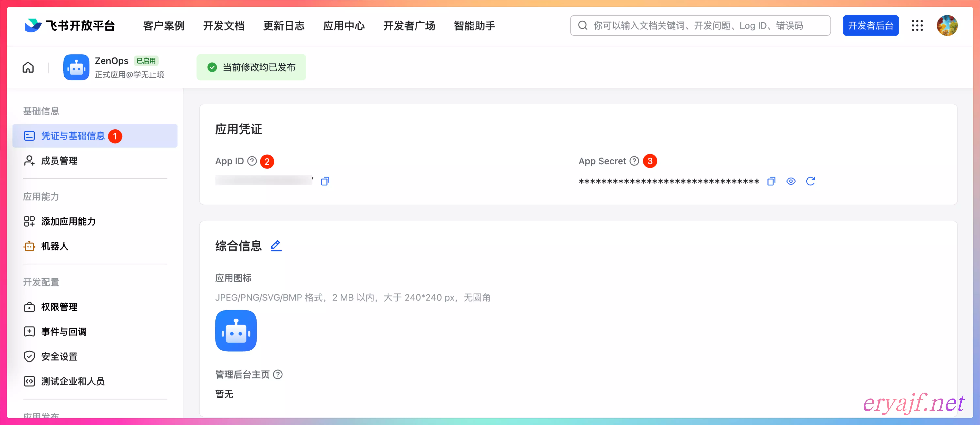Show help tooltip for App ID
Image resolution: width=980 pixels, height=425 pixels.
(252, 161)
